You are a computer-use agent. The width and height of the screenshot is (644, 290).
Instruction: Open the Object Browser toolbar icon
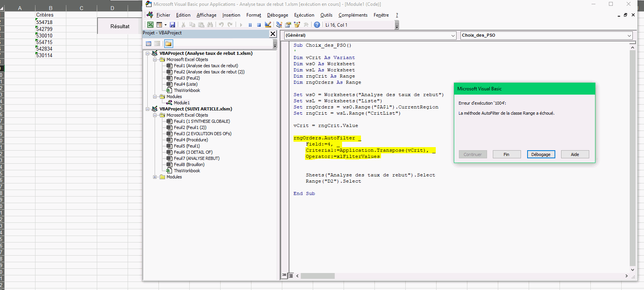(x=297, y=25)
